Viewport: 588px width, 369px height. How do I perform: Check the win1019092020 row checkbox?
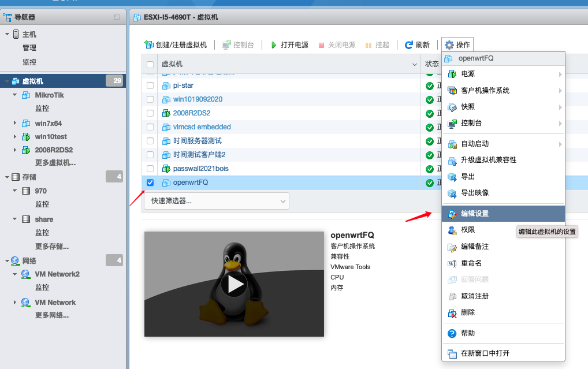[x=150, y=99]
